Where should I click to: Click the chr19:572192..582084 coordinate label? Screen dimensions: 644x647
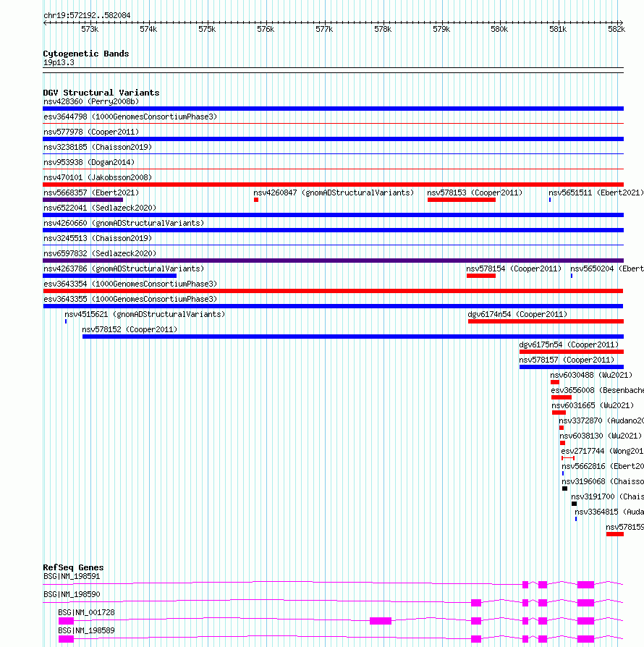(x=87, y=16)
